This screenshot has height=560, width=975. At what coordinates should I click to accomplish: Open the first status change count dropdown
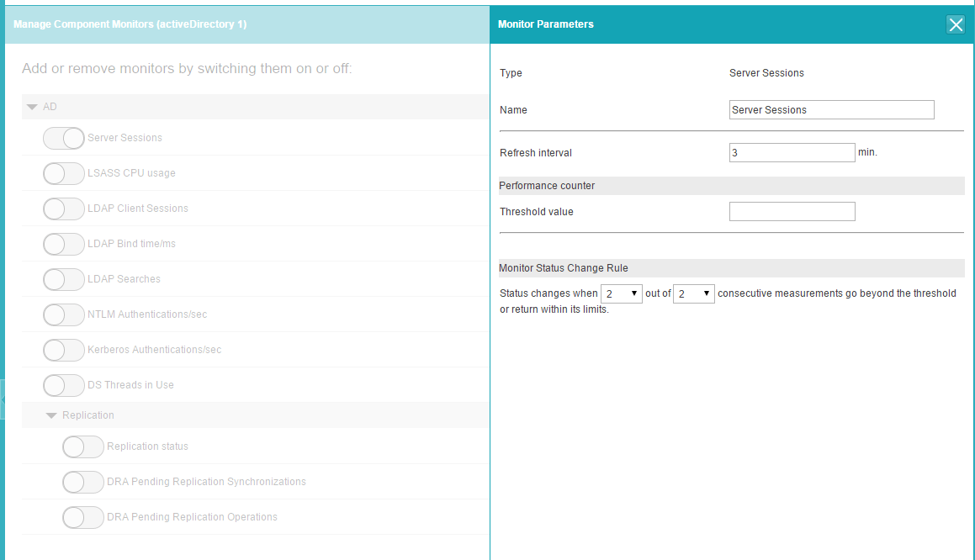[622, 293]
